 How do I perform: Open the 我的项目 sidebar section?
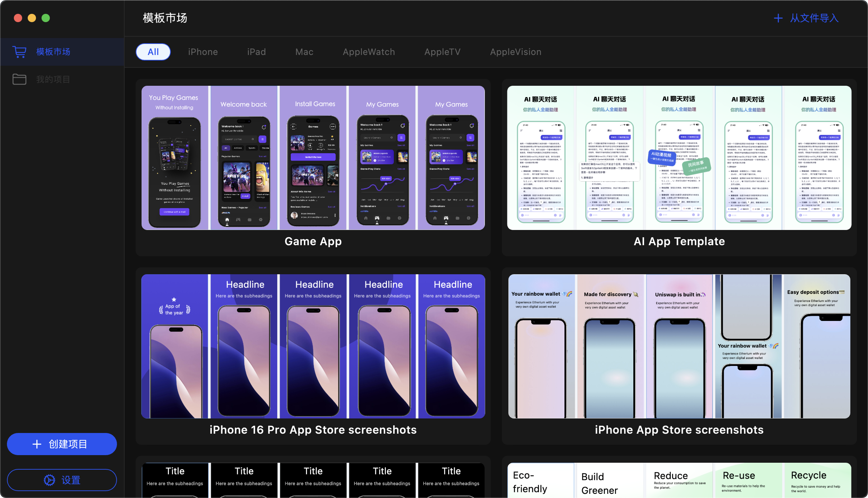coord(53,79)
